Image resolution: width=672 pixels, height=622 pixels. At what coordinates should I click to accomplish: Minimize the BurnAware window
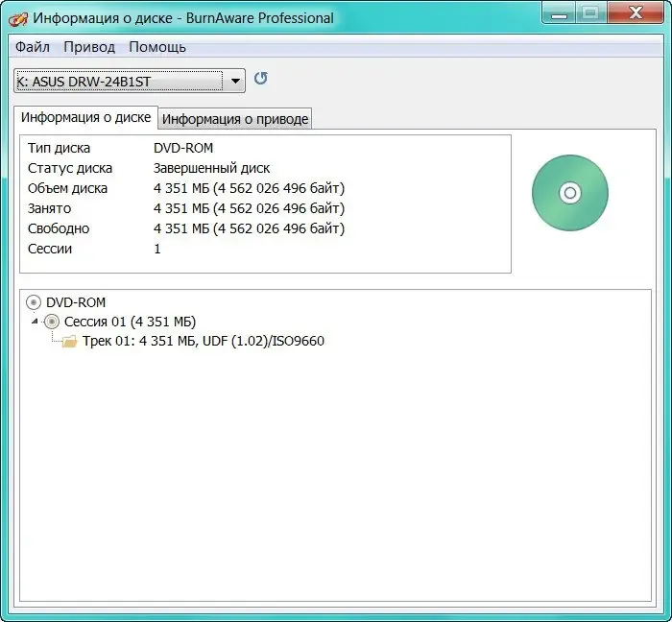click(560, 12)
